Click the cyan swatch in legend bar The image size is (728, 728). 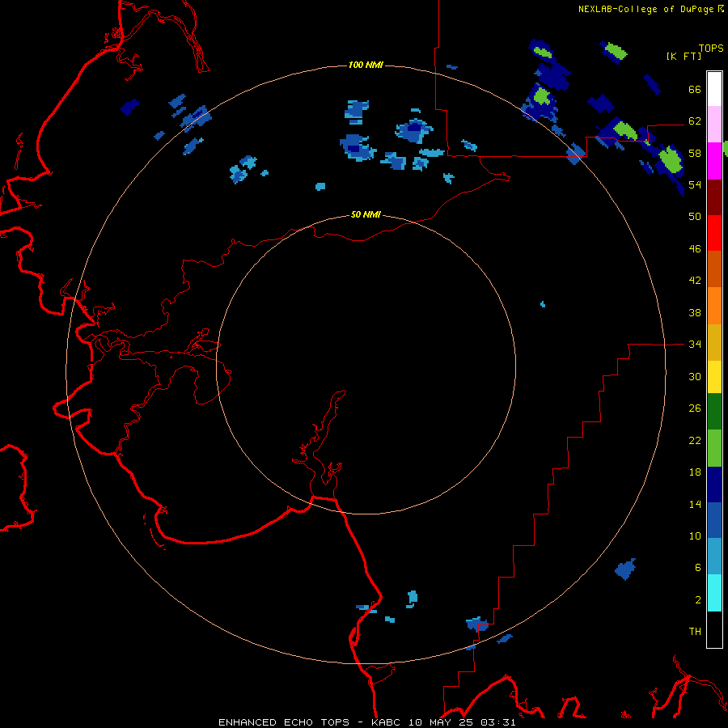(714, 593)
